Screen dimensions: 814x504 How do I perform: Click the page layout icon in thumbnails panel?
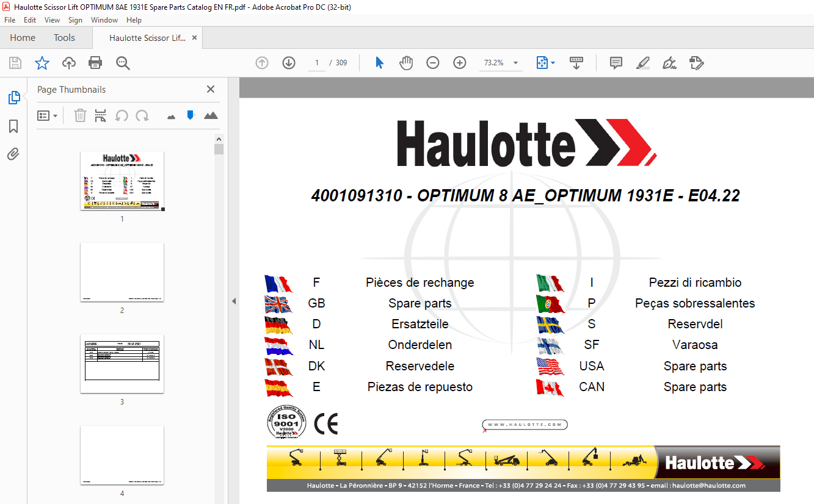[101, 115]
